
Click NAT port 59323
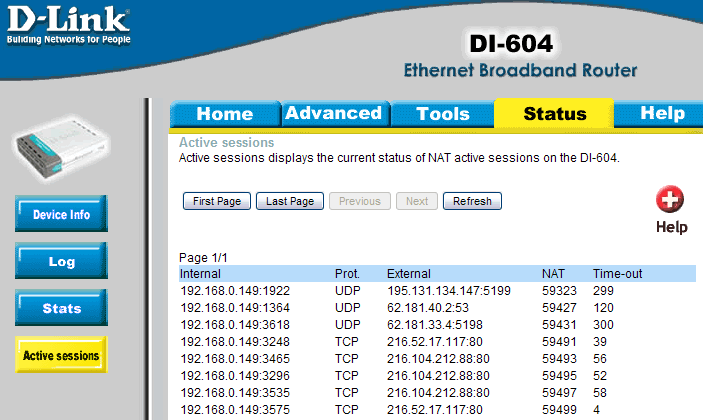(x=559, y=291)
